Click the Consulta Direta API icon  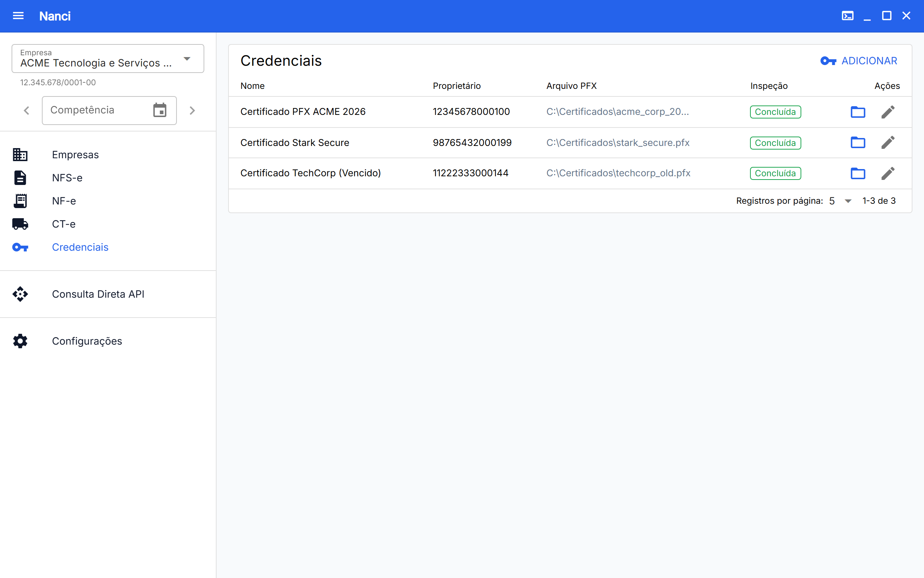click(20, 294)
